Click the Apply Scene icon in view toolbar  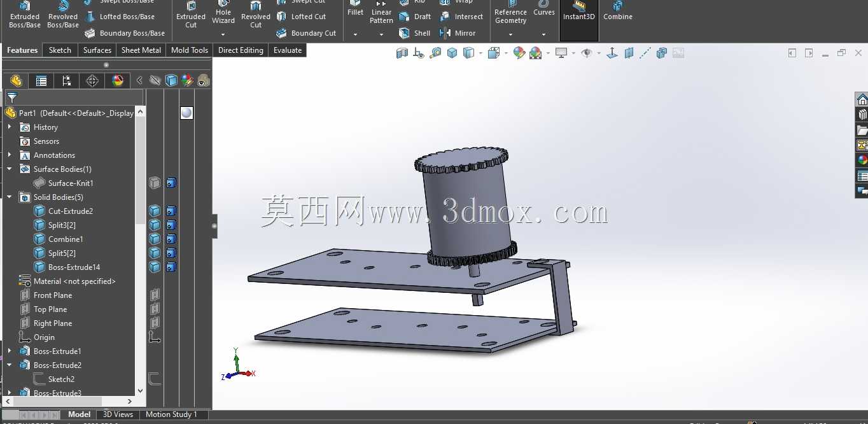click(536, 53)
